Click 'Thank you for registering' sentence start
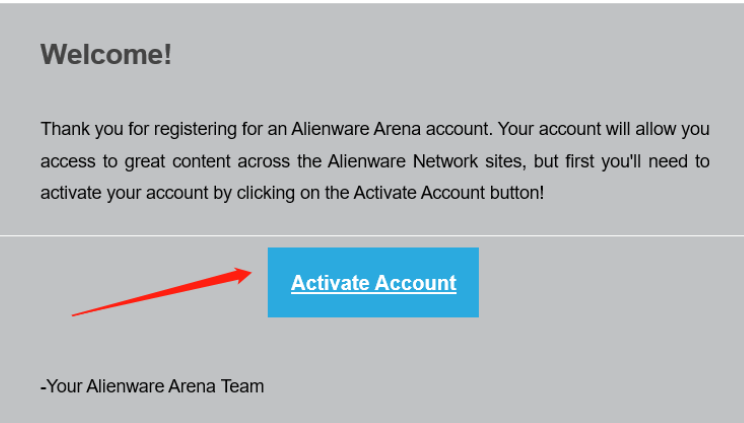 point(138,129)
